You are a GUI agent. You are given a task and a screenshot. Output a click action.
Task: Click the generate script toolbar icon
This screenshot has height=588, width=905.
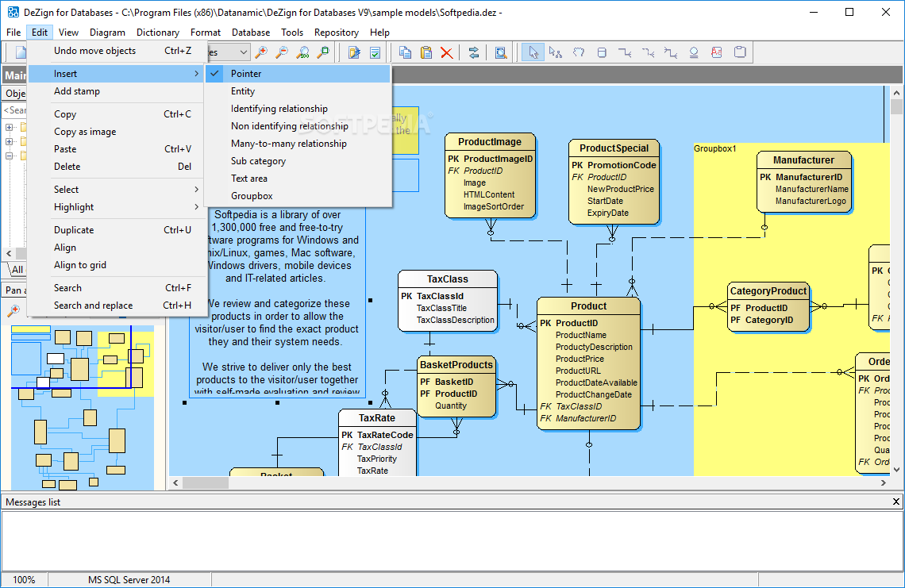pyautogui.click(x=354, y=52)
